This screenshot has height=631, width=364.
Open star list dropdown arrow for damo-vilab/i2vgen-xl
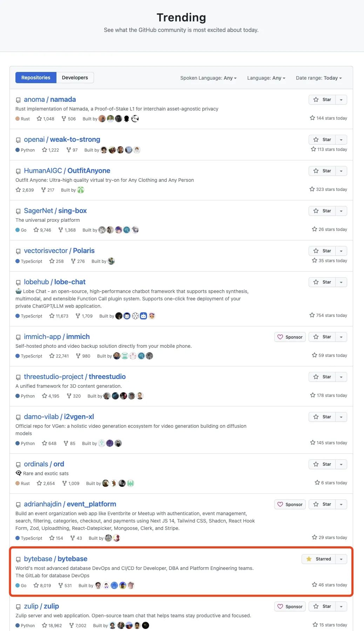341,417
